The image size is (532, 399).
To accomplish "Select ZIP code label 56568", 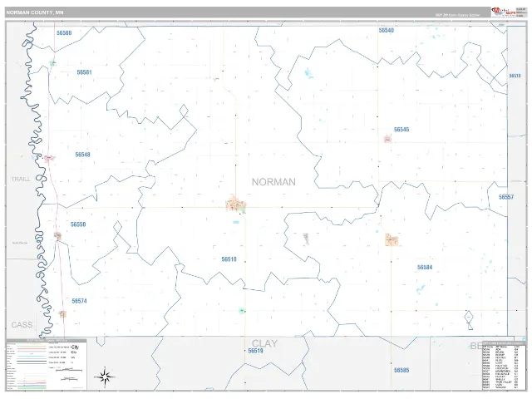I will pos(64,33).
